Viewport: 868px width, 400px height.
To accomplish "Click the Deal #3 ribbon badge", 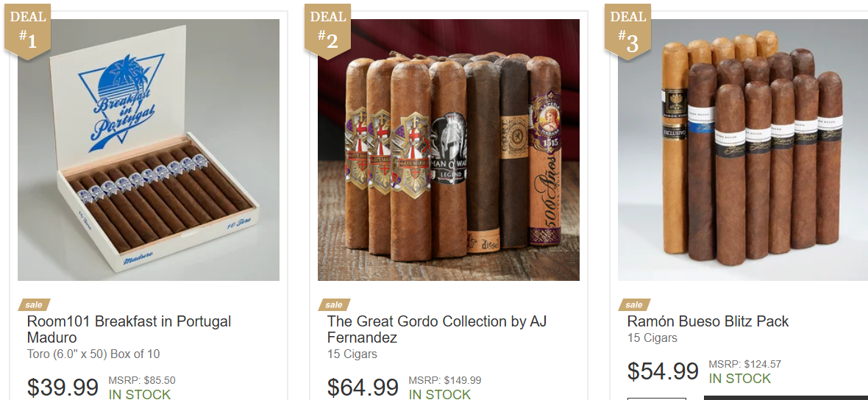I will coord(627,31).
